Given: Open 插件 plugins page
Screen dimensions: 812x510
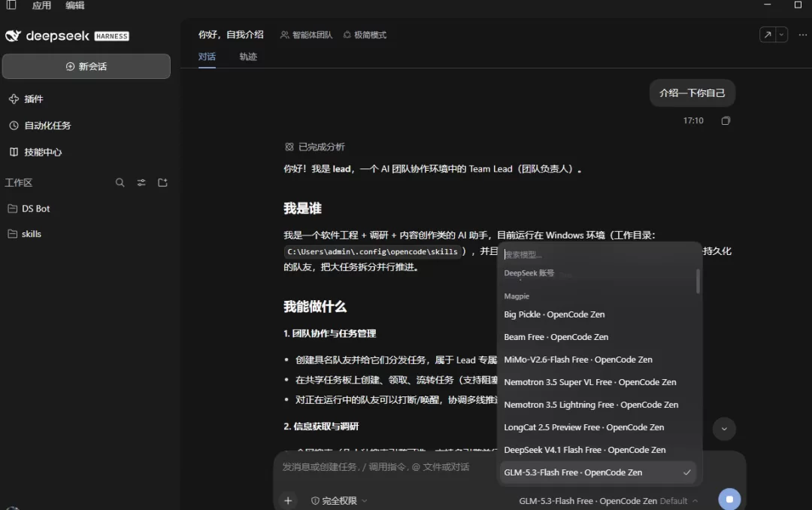Looking at the screenshot, I should point(26,99).
